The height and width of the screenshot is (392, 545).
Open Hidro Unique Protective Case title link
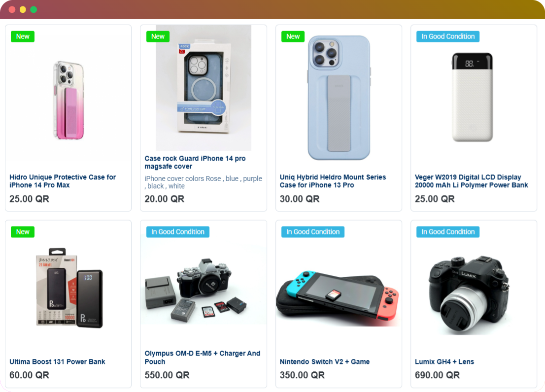pyautogui.click(x=63, y=181)
